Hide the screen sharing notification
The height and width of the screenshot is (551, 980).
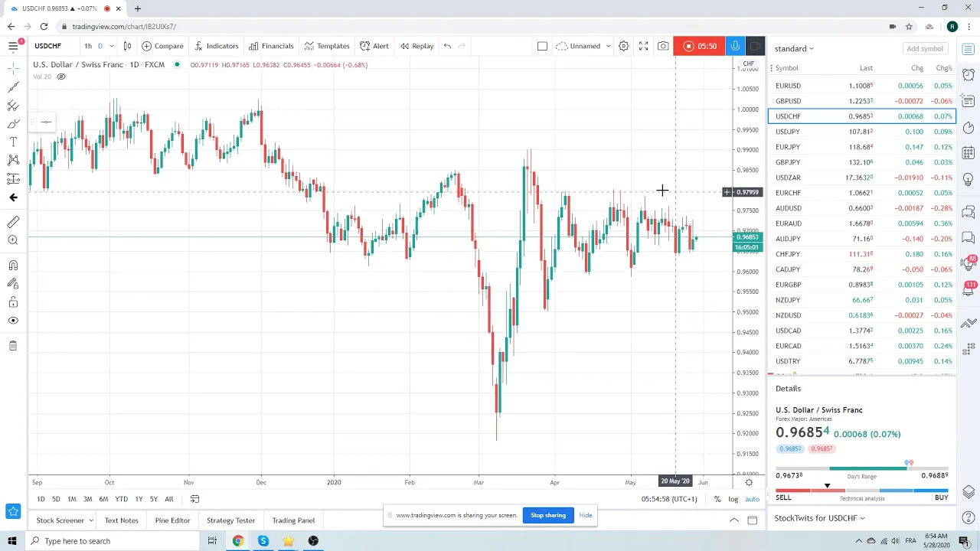pos(585,515)
